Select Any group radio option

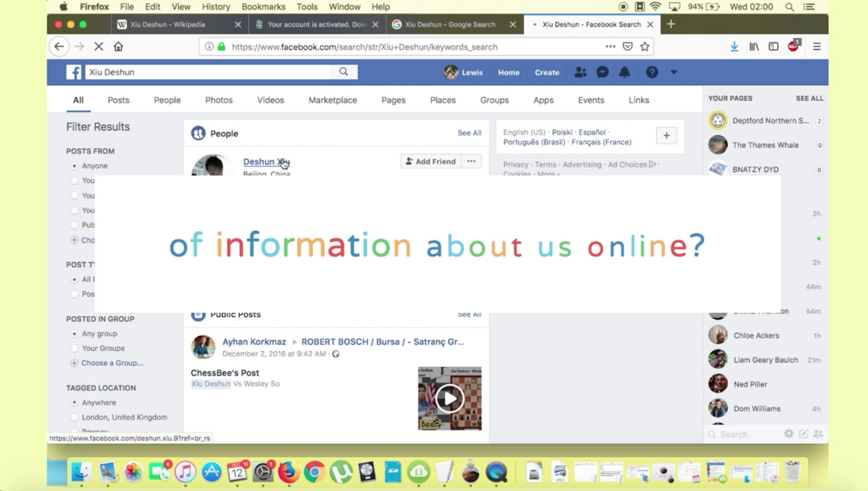click(x=74, y=334)
